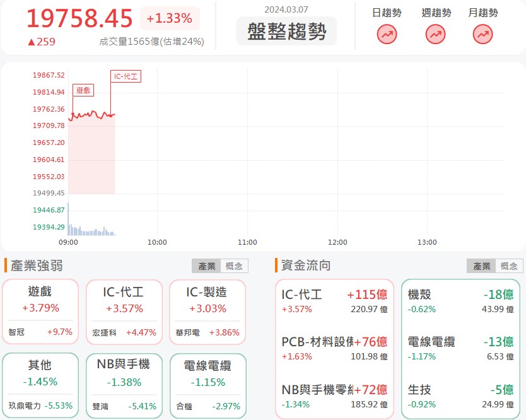Click the 19394.29 price axis label
Image resolution: width=526 pixels, height=420 pixels.
click(49, 227)
